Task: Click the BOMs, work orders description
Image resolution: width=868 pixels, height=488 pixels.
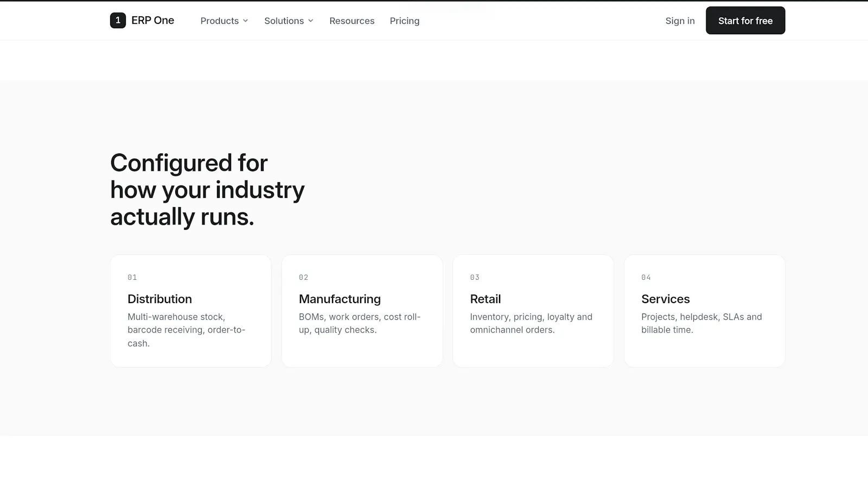Action: pos(360,323)
